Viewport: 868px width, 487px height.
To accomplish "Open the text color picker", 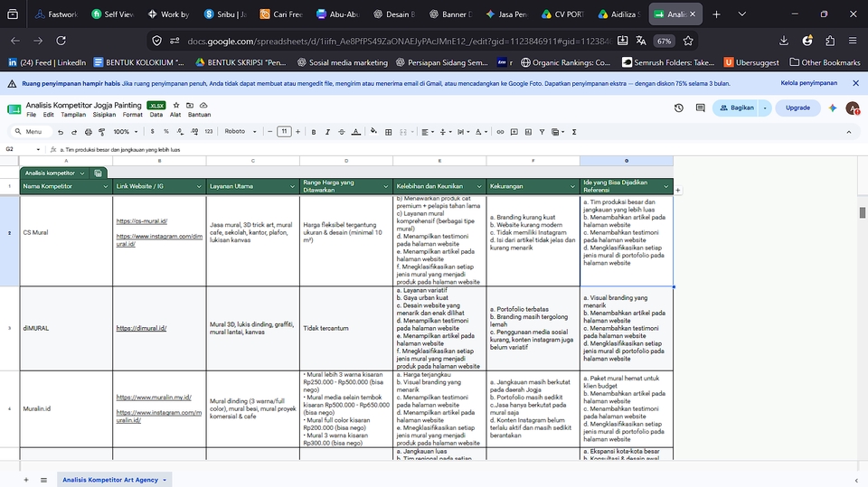I will coord(356,132).
